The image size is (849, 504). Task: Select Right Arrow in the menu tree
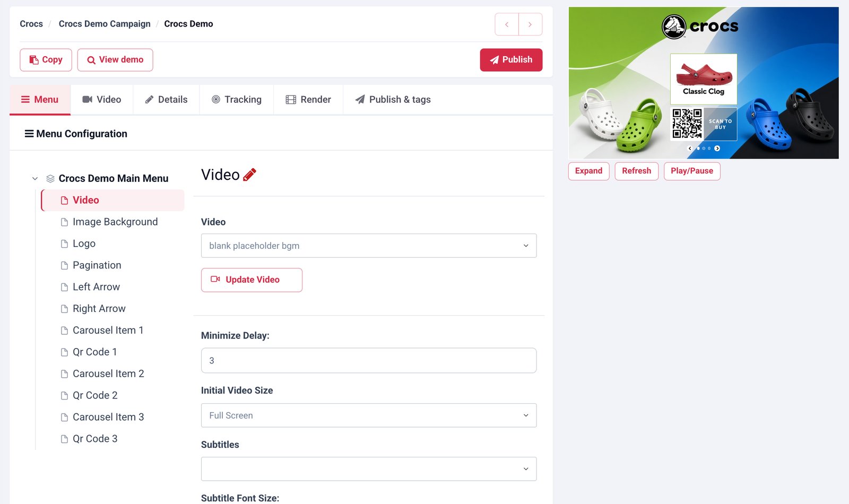[99, 309]
